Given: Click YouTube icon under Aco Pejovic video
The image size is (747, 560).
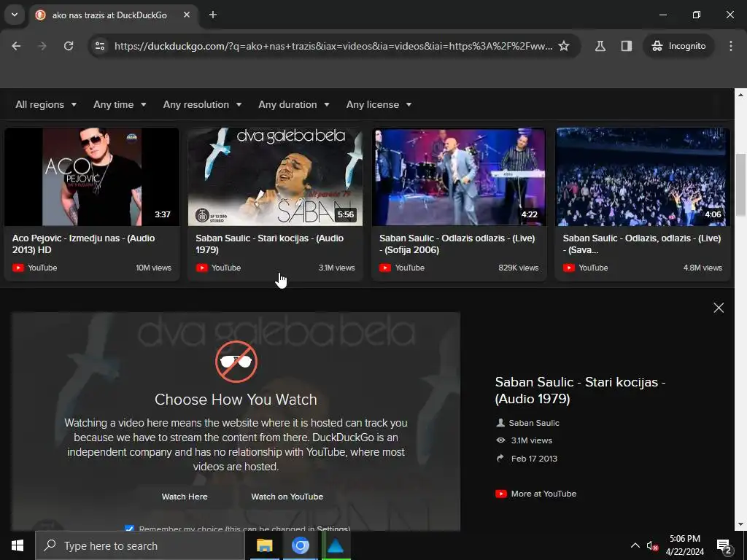Looking at the screenshot, I should pyautogui.click(x=18, y=268).
